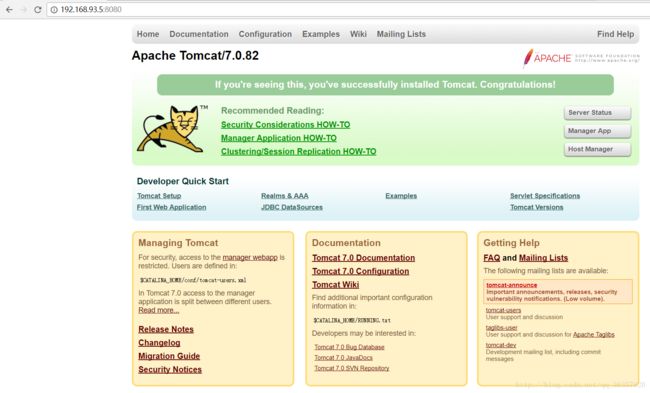
Task: Open the tomcat-users mailing list link
Action: coord(504,311)
